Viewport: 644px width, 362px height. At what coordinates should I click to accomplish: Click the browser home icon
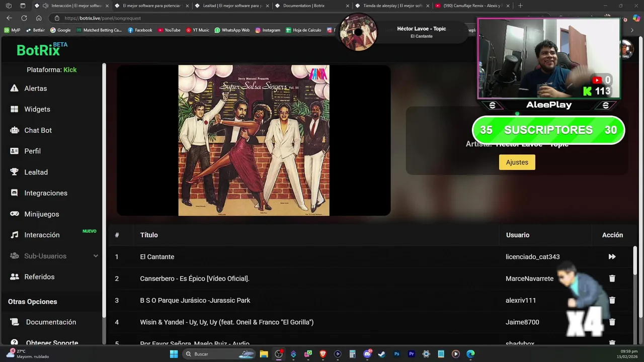click(39, 18)
